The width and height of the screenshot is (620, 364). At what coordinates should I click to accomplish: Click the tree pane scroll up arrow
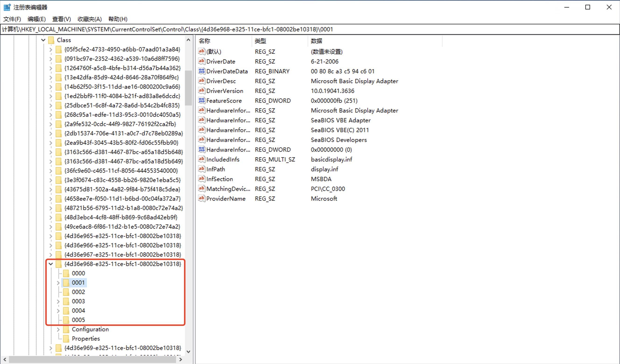click(x=188, y=40)
